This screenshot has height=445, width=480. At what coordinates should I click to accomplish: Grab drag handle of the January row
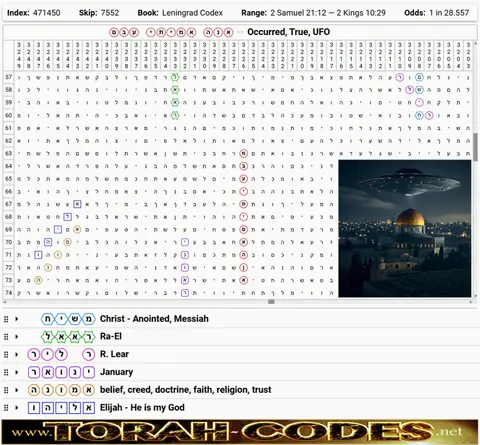[x=6, y=372]
